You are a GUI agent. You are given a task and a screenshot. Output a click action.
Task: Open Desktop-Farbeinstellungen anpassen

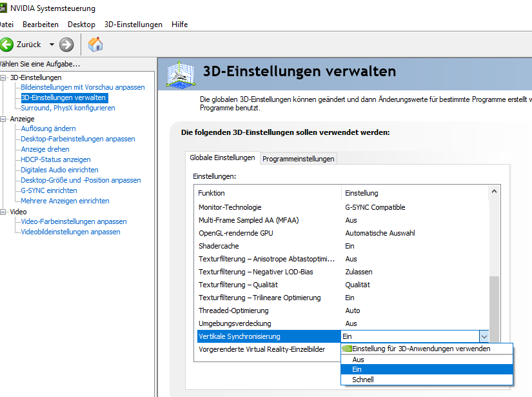[x=77, y=139]
